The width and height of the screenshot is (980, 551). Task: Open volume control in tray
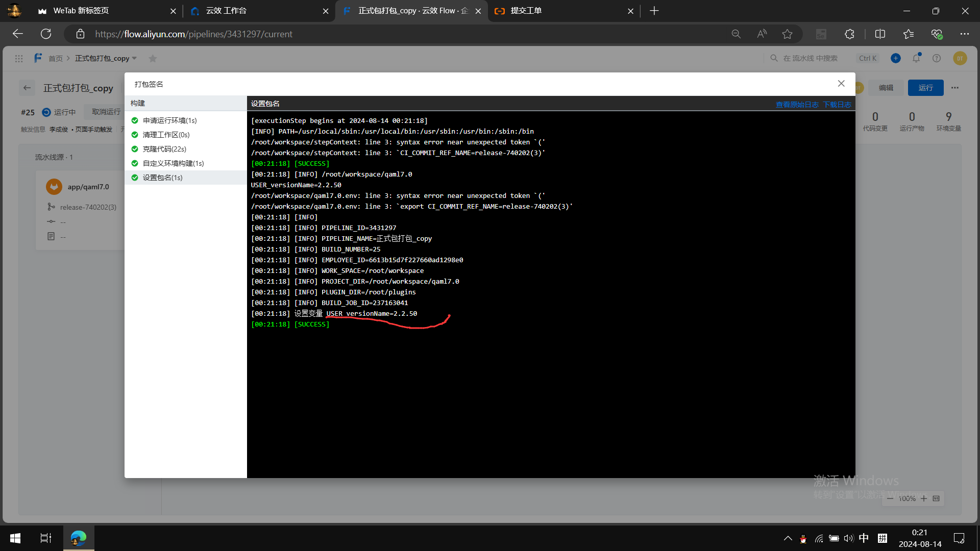(848, 538)
